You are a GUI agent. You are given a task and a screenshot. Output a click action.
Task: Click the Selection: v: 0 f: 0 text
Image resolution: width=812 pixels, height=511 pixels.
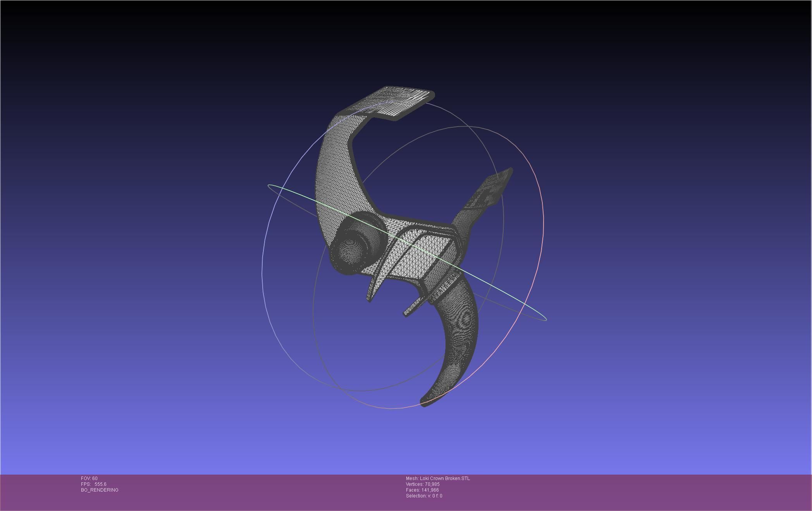(424, 496)
